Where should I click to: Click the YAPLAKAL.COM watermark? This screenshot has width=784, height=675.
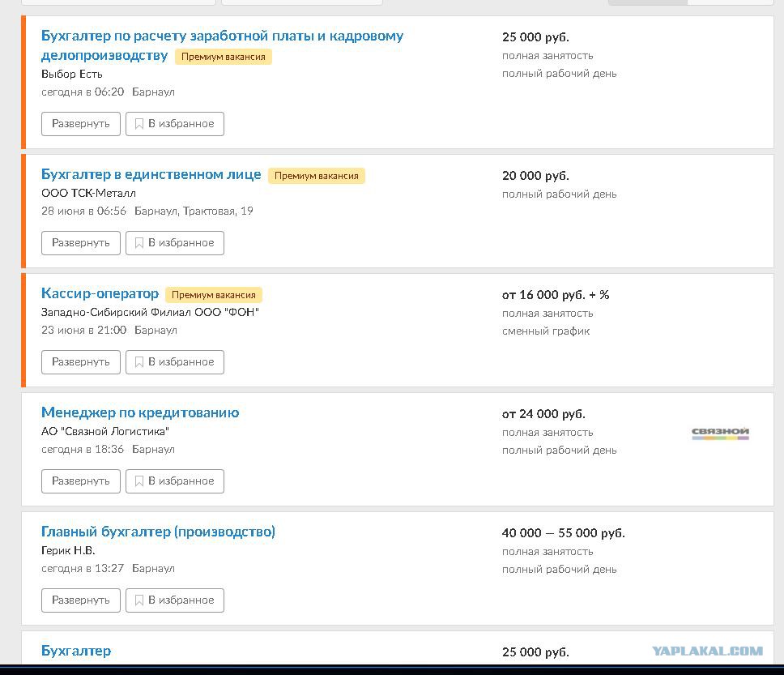tap(708, 651)
